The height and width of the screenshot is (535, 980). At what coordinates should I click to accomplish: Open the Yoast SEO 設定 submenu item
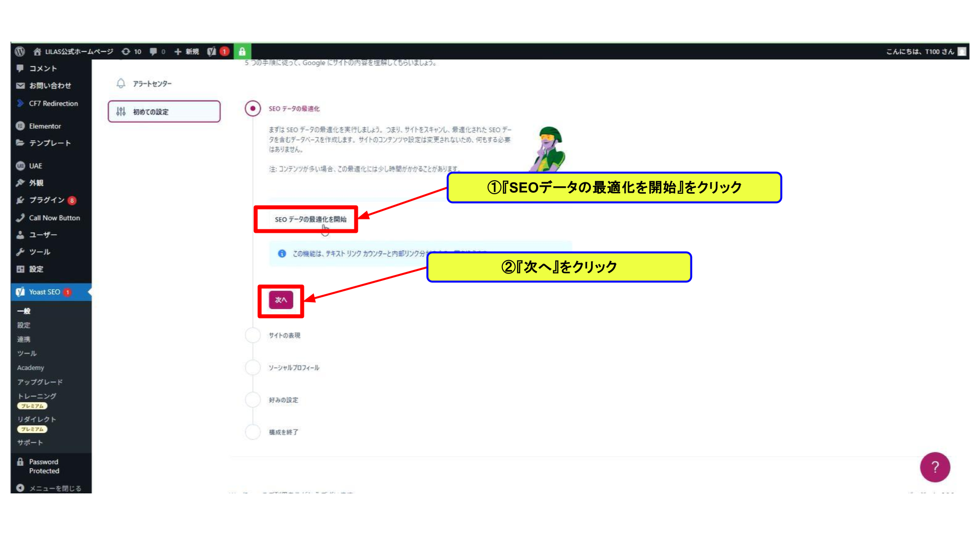pyautogui.click(x=24, y=325)
